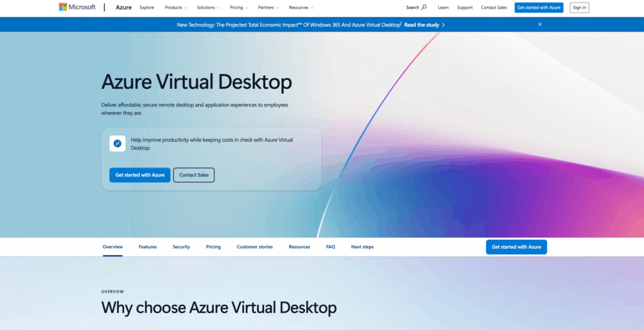
Task: Jump to the FAQ tab
Action: 330,247
